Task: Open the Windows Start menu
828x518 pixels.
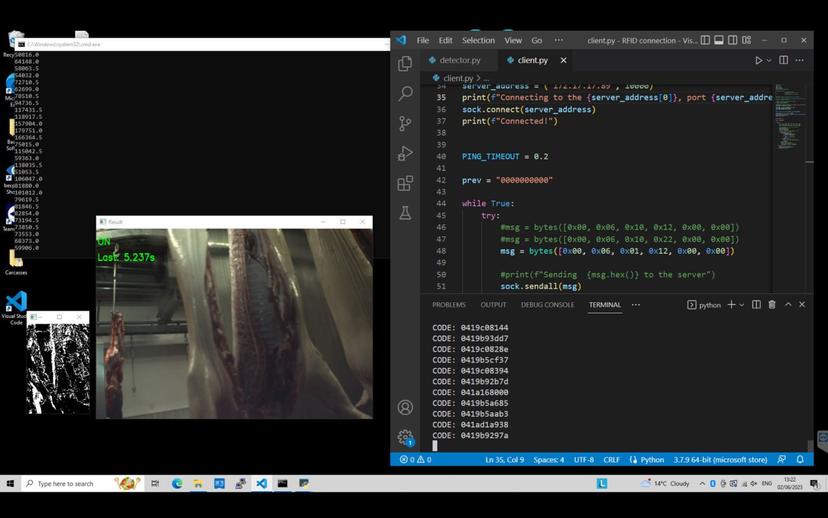Action: 10,483
